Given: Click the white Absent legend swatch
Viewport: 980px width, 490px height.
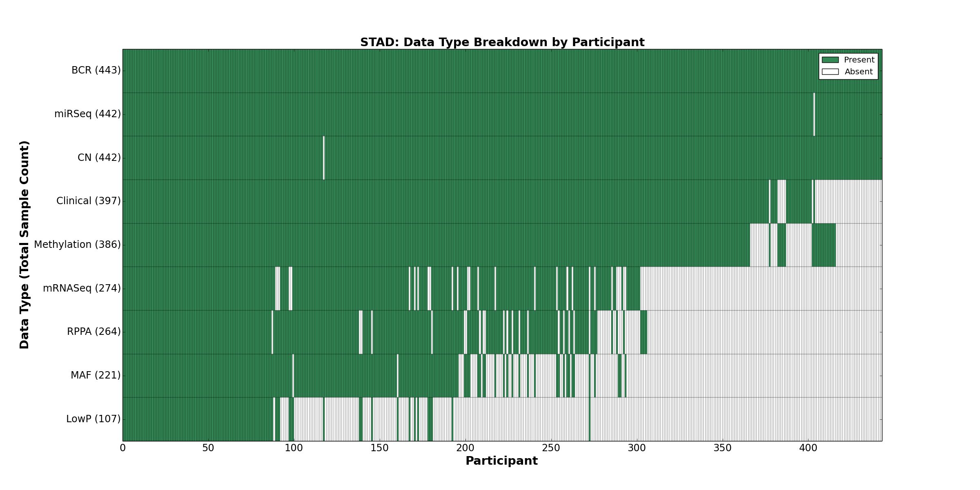Looking at the screenshot, I should pos(830,72).
